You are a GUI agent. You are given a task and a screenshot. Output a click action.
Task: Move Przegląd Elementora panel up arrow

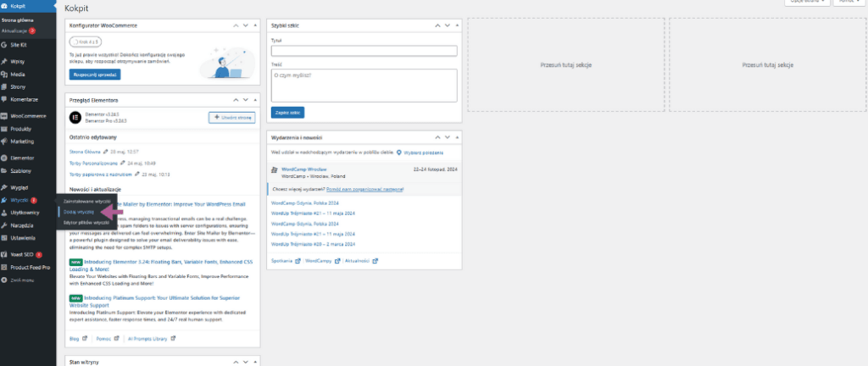(236, 100)
